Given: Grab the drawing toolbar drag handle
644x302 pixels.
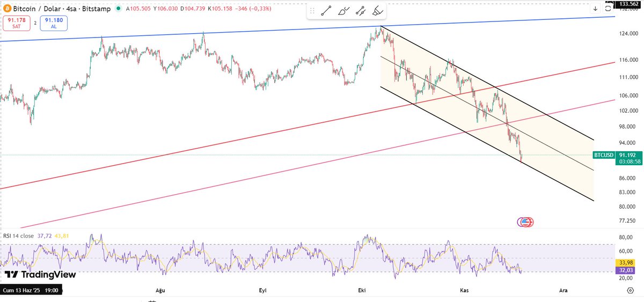Looking at the screenshot, I should (313, 11).
